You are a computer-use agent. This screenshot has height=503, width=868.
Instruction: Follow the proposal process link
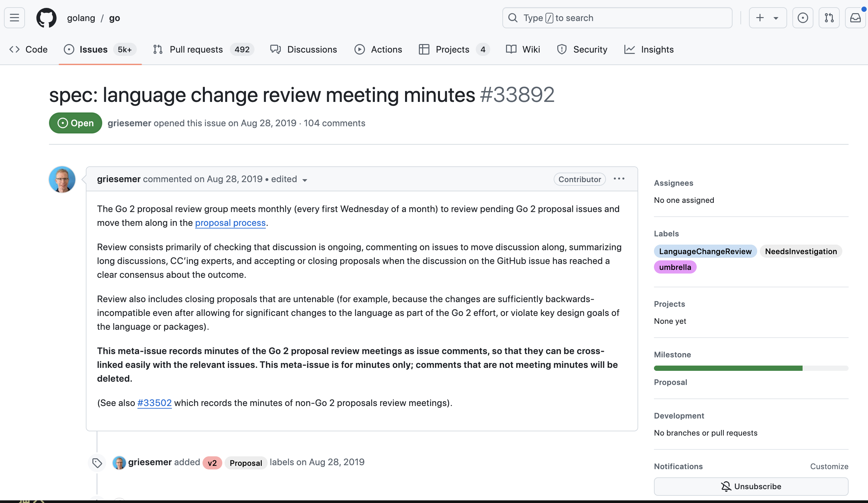pos(230,223)
